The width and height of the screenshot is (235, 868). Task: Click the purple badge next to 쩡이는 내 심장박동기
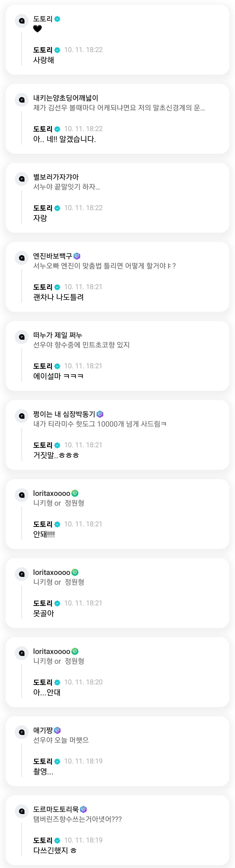click(100, 414)
